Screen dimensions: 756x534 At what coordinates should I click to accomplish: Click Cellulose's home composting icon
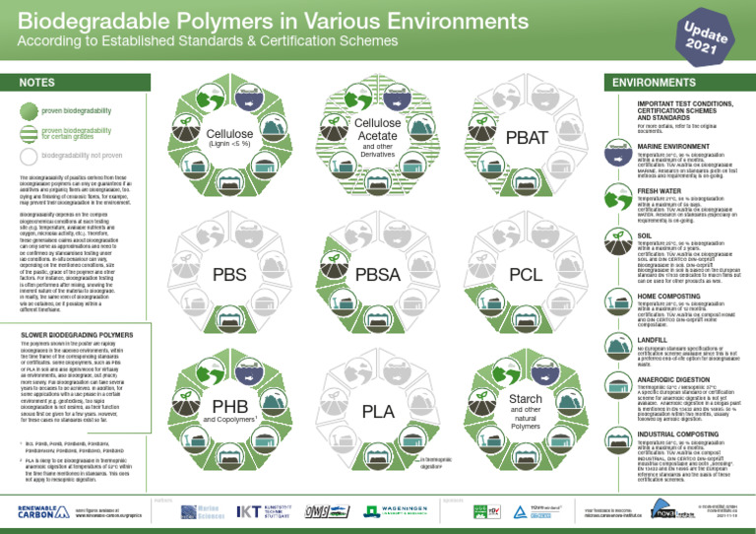(x=195, y=165)
